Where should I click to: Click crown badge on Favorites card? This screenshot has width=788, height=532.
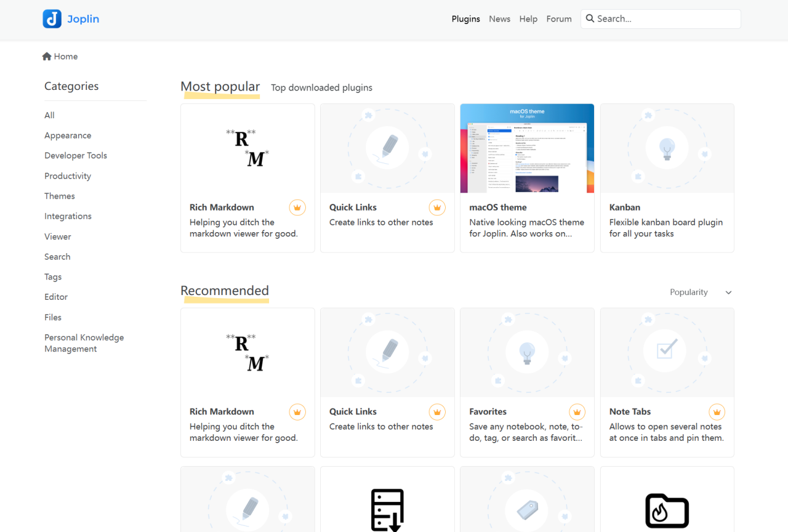coord(577,412)
